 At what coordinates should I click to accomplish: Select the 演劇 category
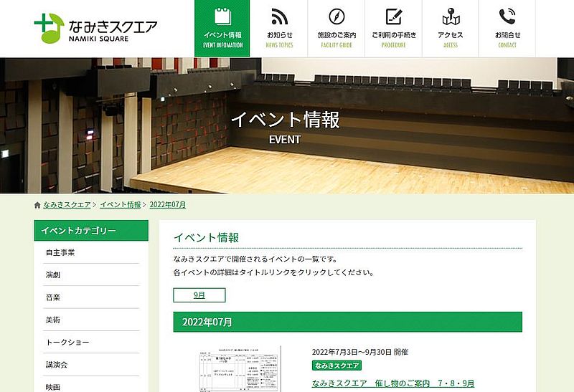[x=91, y=275]
